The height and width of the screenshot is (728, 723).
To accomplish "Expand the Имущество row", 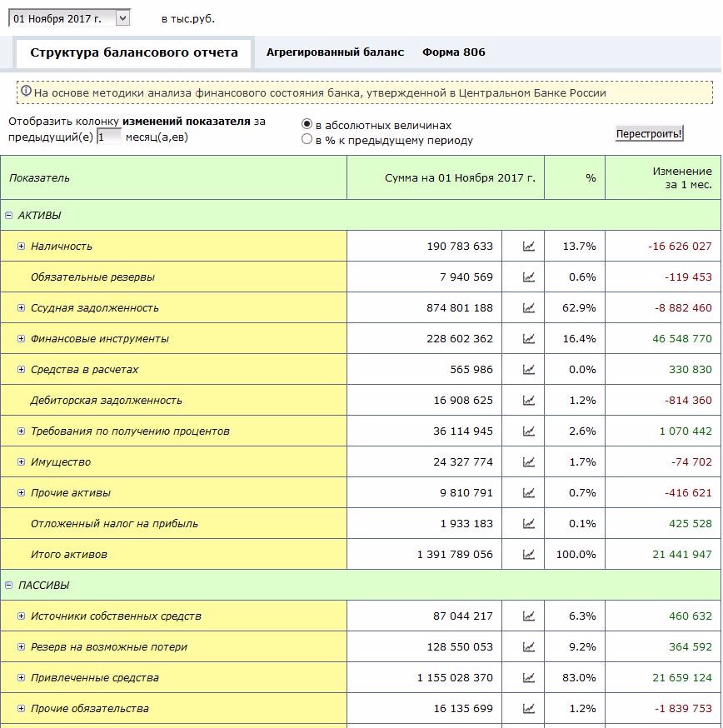I will [21, 461].
